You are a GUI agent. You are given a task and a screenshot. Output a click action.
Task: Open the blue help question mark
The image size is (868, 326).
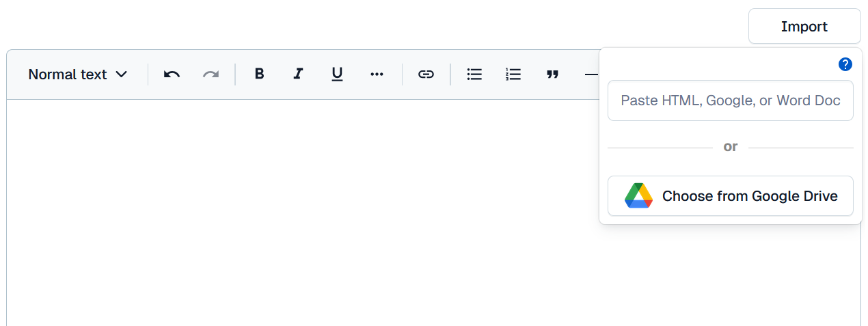845,64
